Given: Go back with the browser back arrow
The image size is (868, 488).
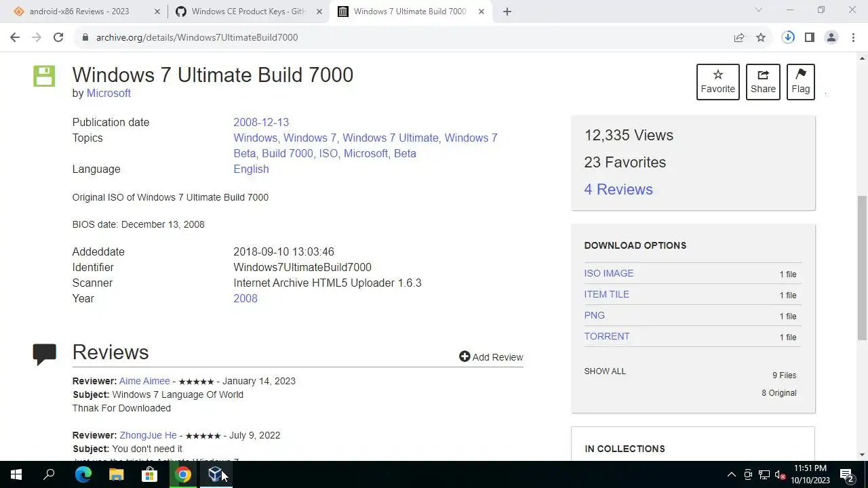Looking at the screenshot, I should tap(15, 37).
